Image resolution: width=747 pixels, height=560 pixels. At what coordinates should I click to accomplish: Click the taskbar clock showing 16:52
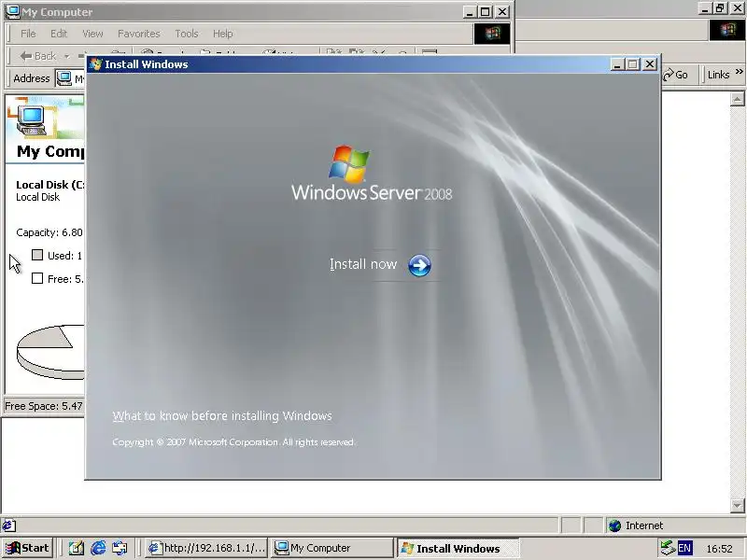pyautogui.click(x=719, y=549)
